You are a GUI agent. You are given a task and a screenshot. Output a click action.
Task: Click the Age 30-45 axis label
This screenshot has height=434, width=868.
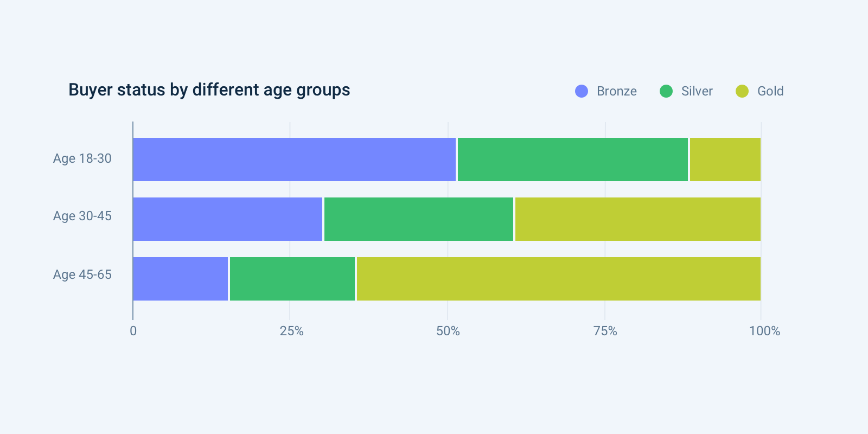coord(82,216)
